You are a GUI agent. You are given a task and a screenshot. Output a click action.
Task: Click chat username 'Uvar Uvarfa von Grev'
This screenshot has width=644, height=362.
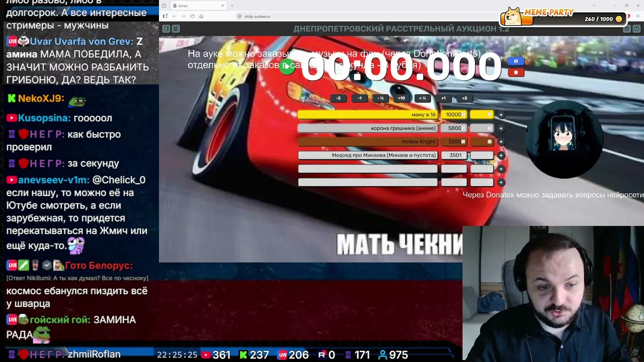coord(82,42)
